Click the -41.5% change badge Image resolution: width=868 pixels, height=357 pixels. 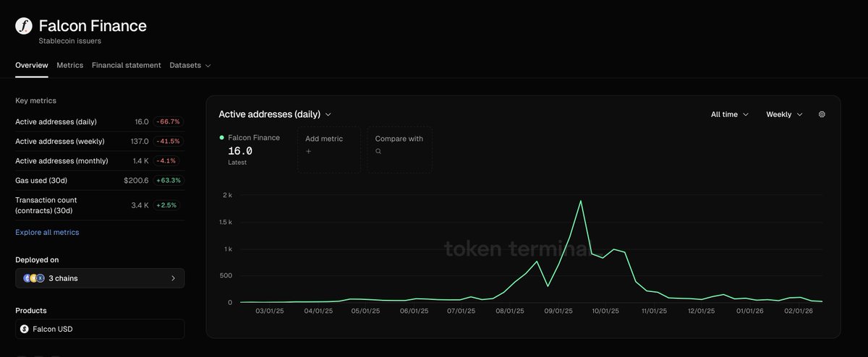click(168, 141)
